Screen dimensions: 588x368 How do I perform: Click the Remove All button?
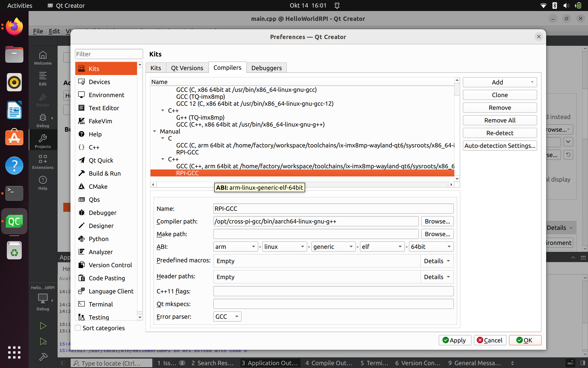(x=500, y=120)
